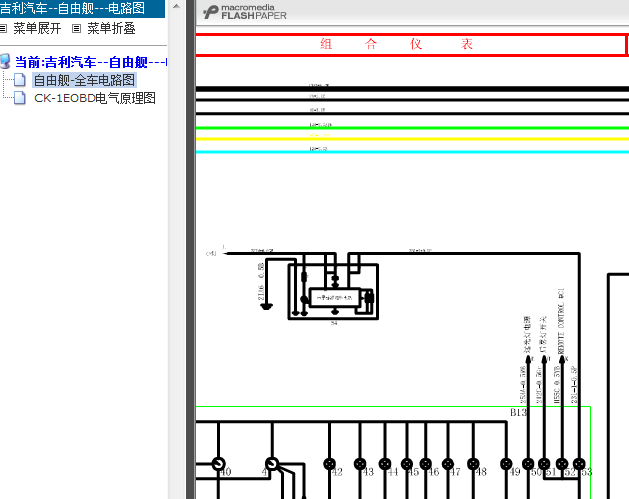629x499 pixels.
Task: Click the sidebar scrollbar up arrow
Action: [x=176, y=6]
